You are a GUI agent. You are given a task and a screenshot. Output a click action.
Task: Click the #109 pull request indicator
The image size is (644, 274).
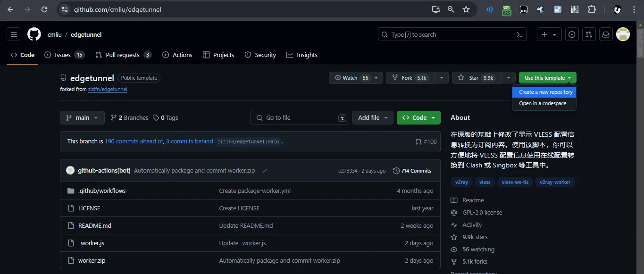[426, 141]
